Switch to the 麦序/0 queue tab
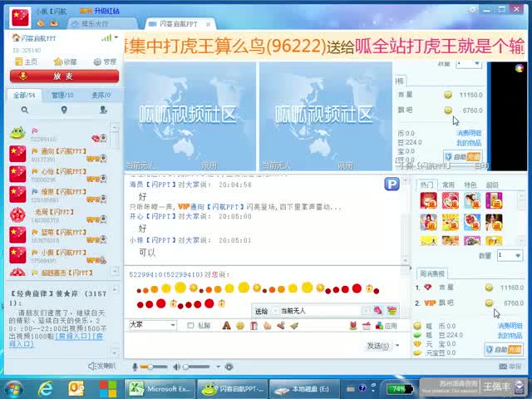This screenshot has height=399, width=532. click(x=101, y=96)
